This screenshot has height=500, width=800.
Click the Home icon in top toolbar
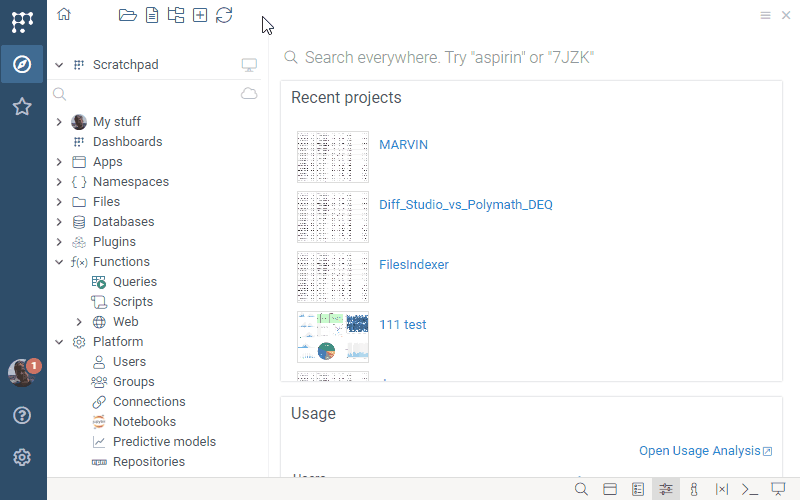coord(64,14)
